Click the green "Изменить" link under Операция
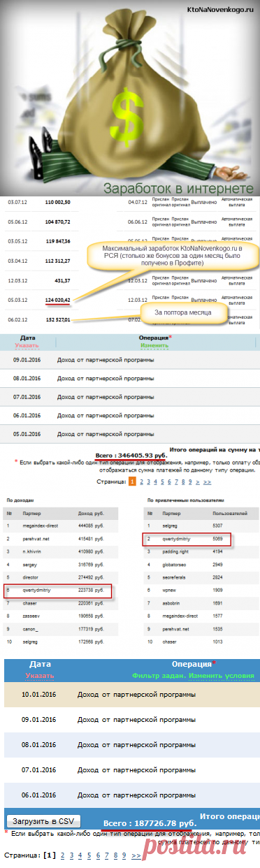This screenshot has width=260, height=868. 154,345
